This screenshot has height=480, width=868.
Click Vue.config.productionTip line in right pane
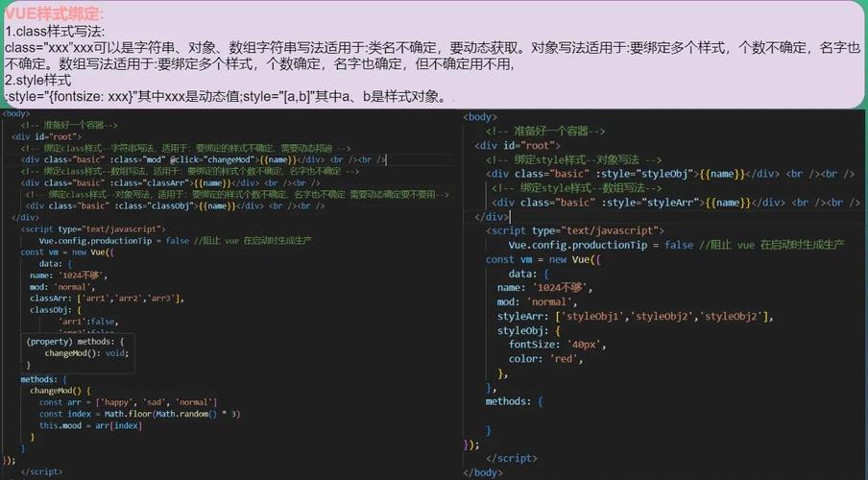(x=677, y=245)
